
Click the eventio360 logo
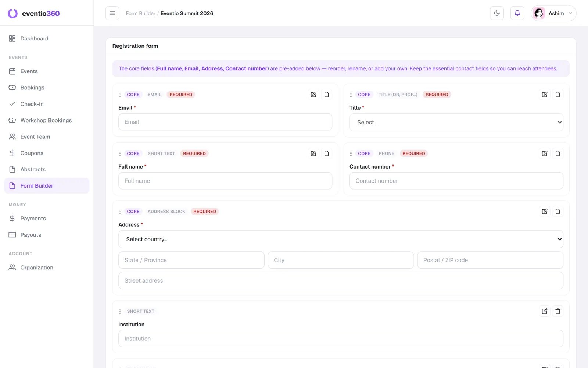pos(33,14)
